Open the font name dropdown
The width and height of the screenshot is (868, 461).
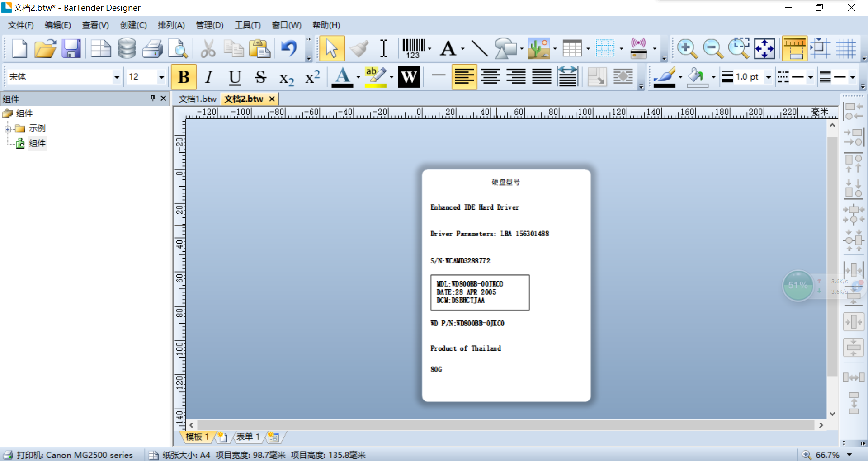point(117,77)
